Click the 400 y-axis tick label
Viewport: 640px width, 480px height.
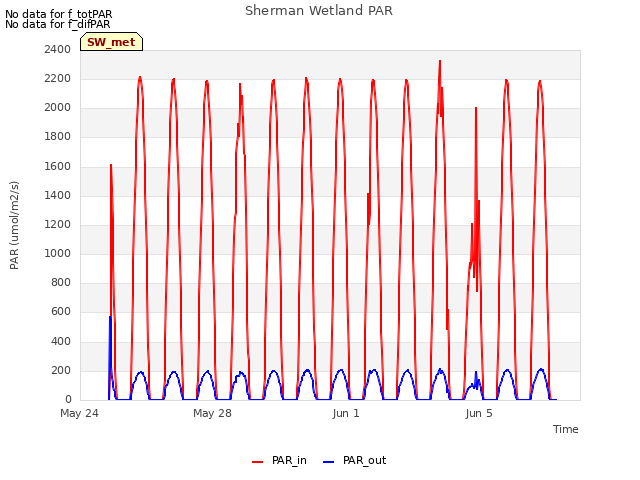click(61, 341)
